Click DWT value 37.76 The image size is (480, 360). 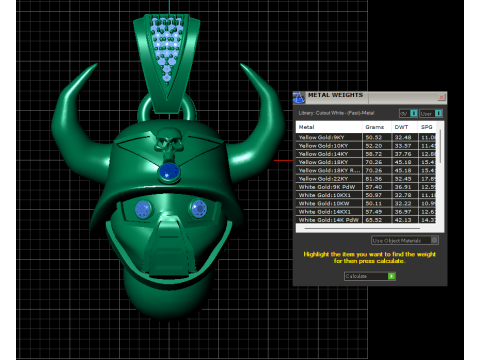point(403,154)
